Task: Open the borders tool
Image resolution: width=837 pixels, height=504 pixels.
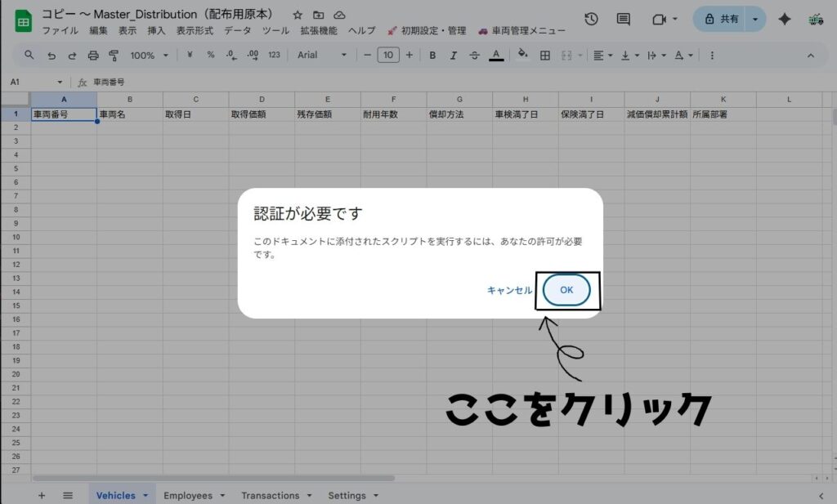Action: (544, 56)
